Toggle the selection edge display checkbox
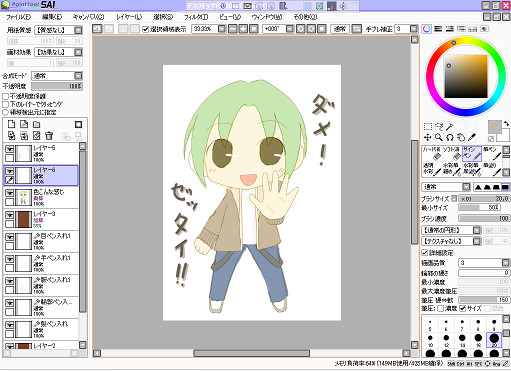511x371 pixels. (x=145, y=29)
